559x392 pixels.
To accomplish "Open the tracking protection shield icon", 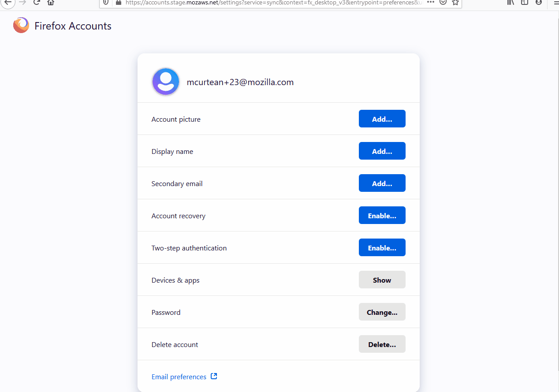I will [106, 2].
